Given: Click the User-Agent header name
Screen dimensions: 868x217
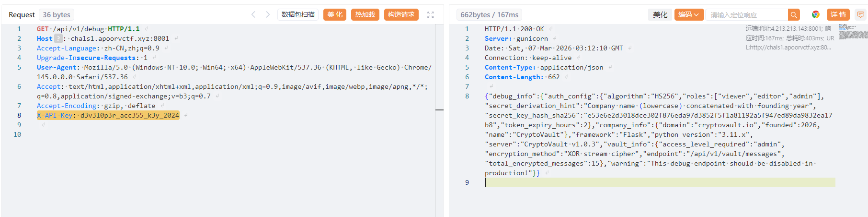Looking at the screenshot, I should pyautogui.click(x=57, y=67).
